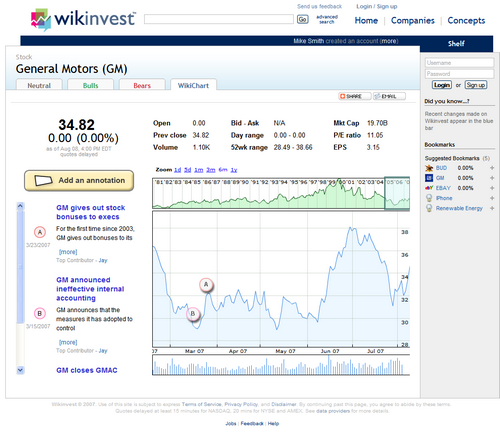Screen dimensions: 500x432
Task: Open the 'GM closes GMAC' annotation
Action: click(x=87, y=370)
